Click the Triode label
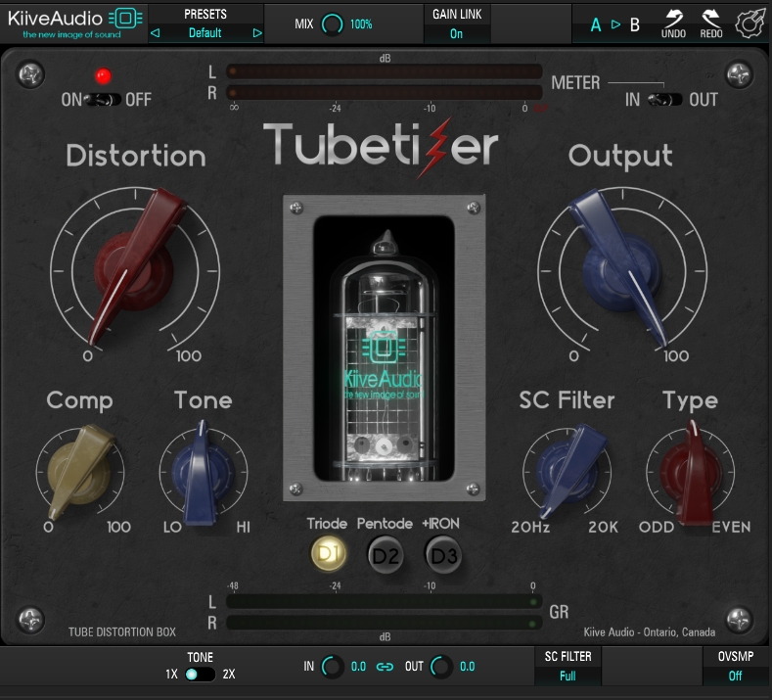 click(x=327, y=523)
